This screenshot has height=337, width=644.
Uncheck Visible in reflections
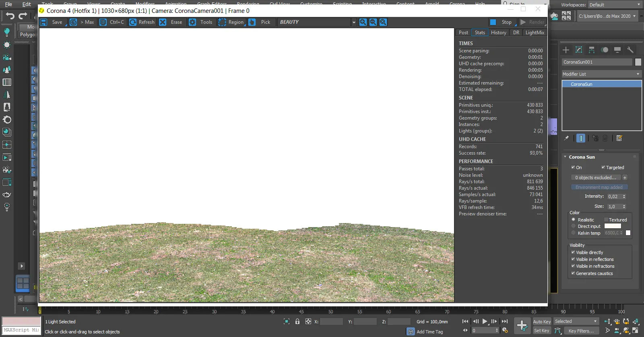[x=573, y=259]
